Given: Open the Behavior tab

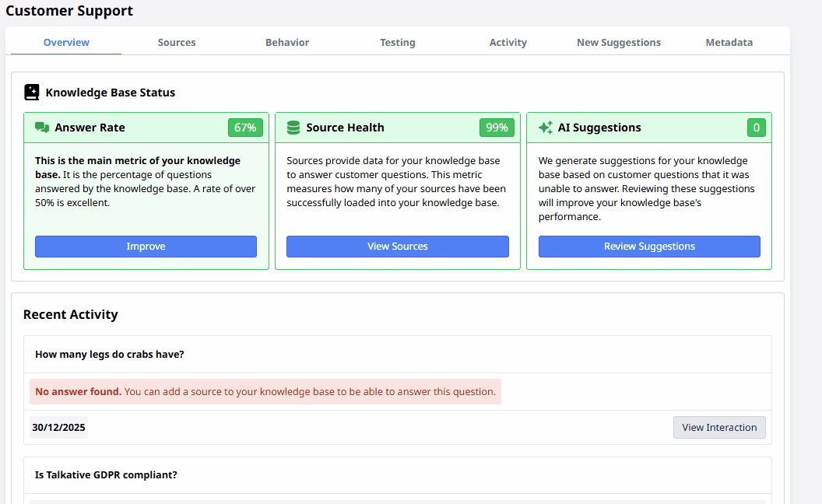Looking at the screenshot, I should (287, 42).
